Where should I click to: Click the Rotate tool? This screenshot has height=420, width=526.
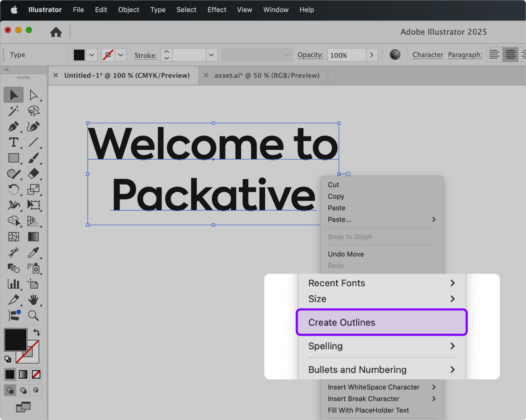(14, 190)
